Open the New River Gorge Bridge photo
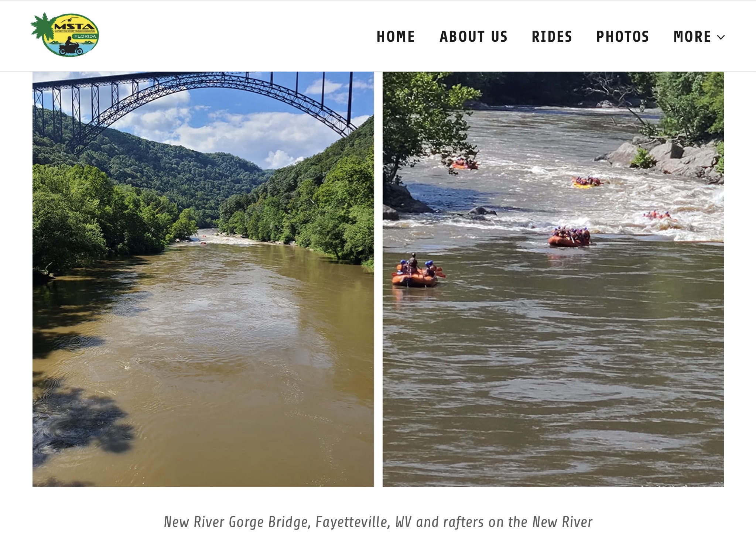756x538 pixels. [x=203, y=279]
